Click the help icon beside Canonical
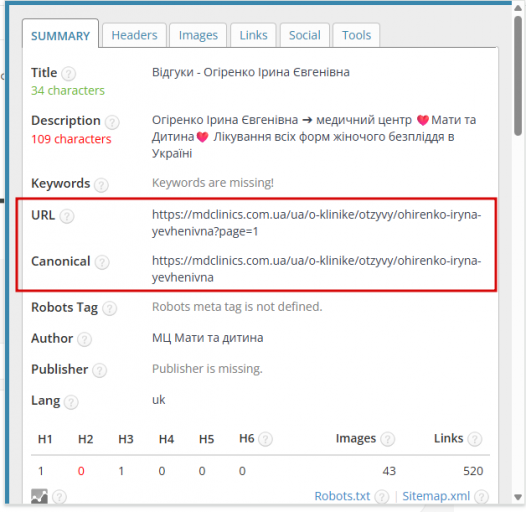This screenshot has width=526, height=512. [x=102, y=262]
